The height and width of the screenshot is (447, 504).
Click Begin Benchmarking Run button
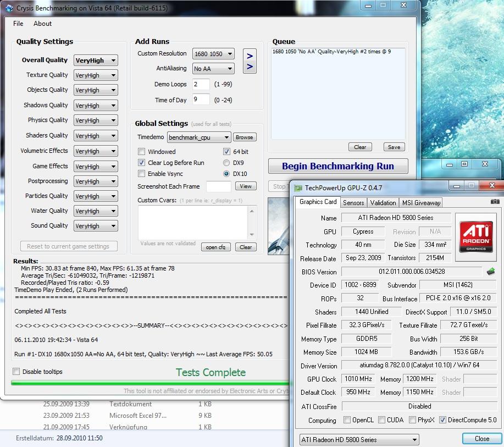click(338, 166)
